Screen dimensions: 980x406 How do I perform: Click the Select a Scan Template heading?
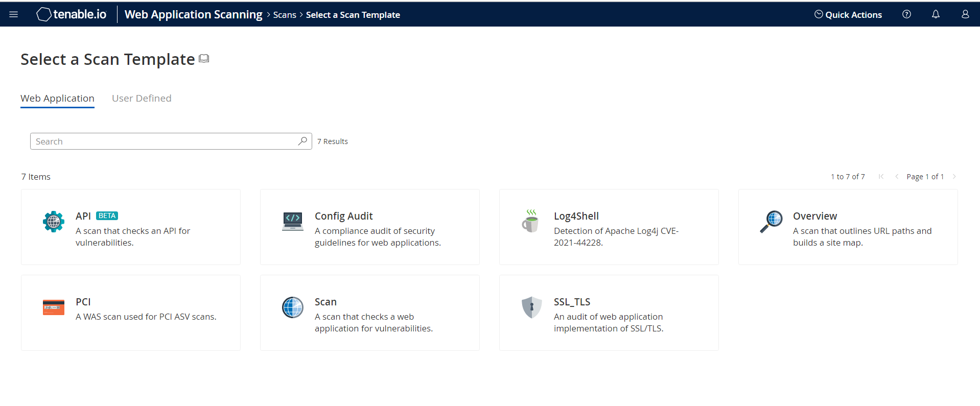(108, 59)
